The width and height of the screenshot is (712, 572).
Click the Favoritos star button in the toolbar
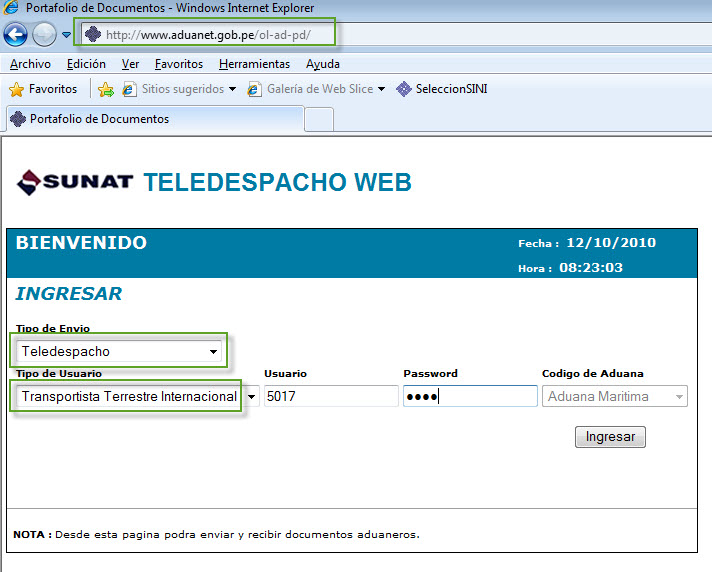[x=43, y=89]
